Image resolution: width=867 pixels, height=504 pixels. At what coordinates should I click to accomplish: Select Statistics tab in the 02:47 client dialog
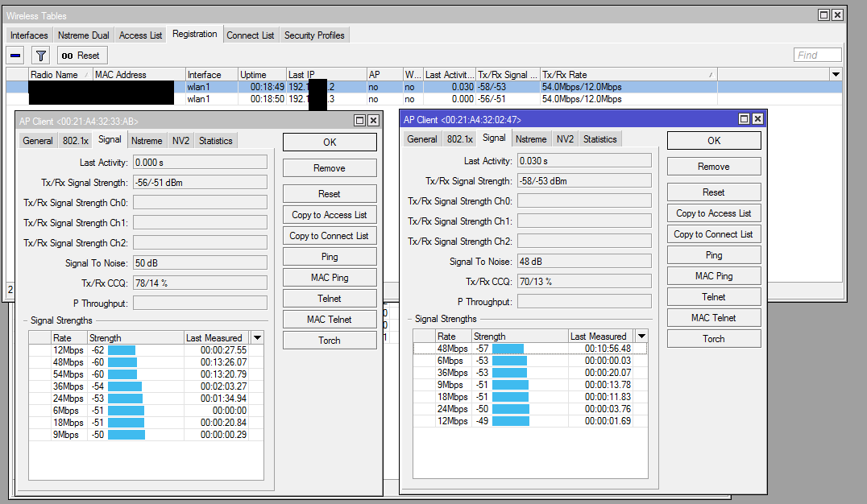(x=599, y=139)
